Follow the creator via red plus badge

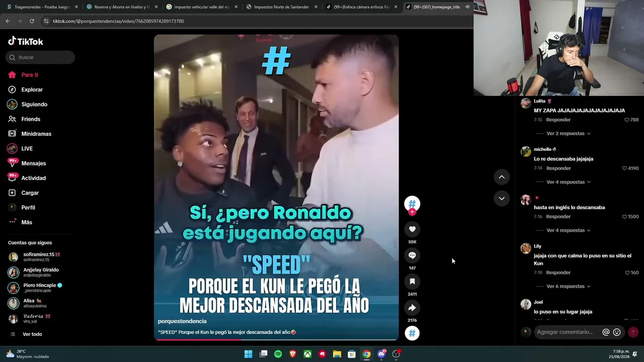(412, 212)
